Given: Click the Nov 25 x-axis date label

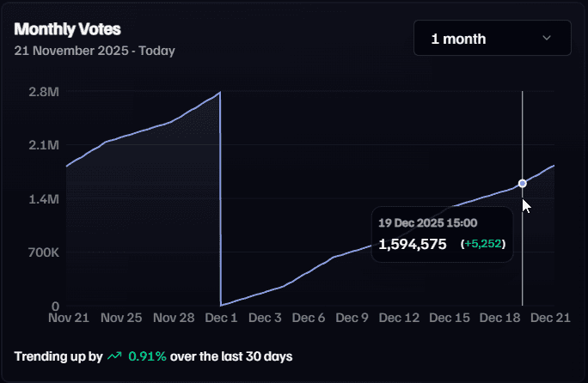Looking at the screenshot, I should pyautogui.click(x=120, y=318).
